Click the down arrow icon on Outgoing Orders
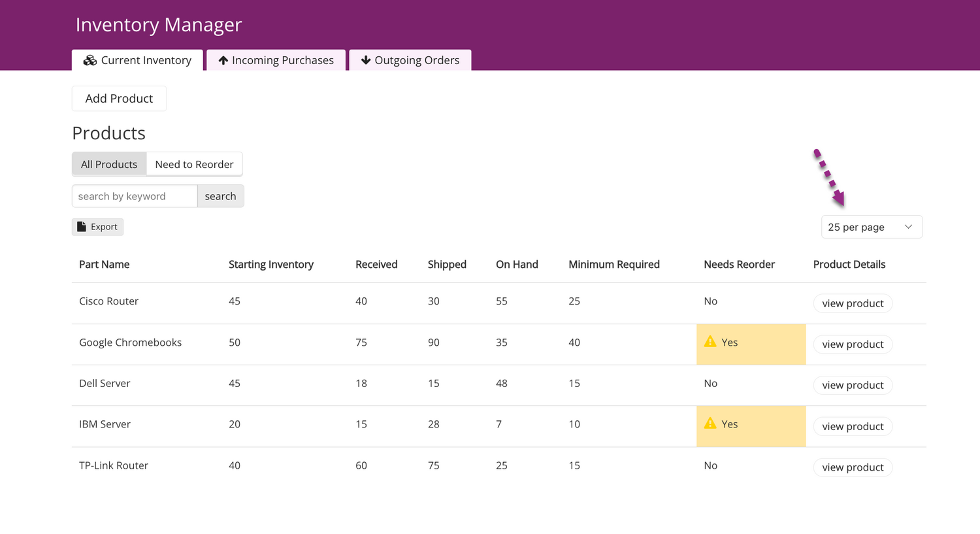 pyautogui.click(x=366, y=60)
